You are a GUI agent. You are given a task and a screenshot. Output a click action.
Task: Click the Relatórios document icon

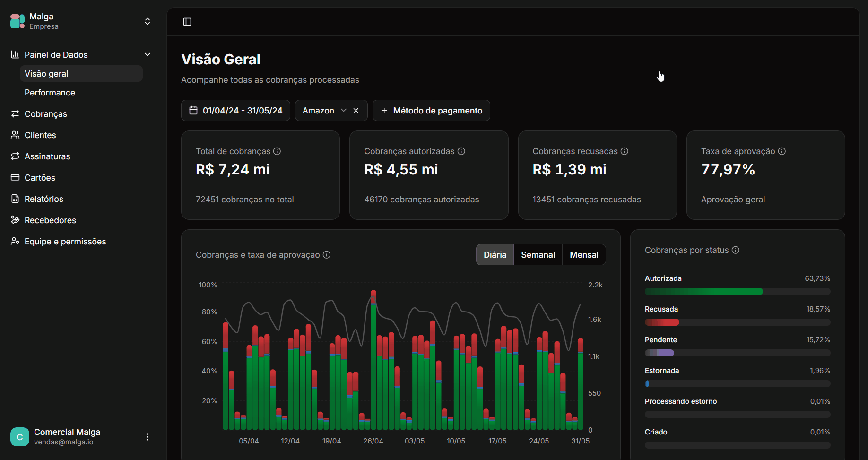[15, 199]
